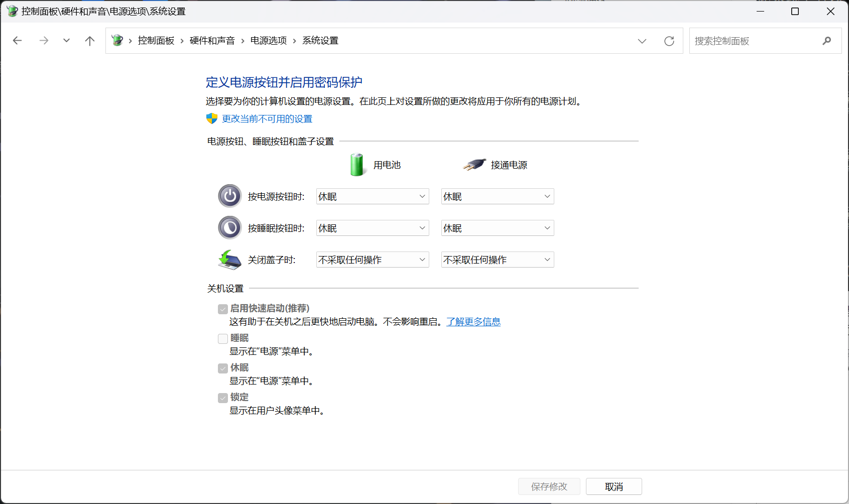849x504 pixels.
Task: Navigate to 硬件和声音 breadcrumb
Action: [212, 41]
